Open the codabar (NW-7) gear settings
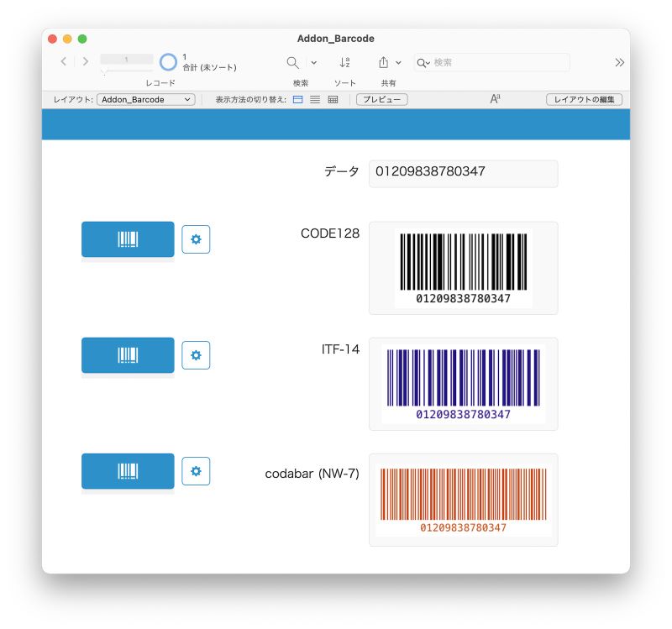Screen dimensions: 672x629 196,471
